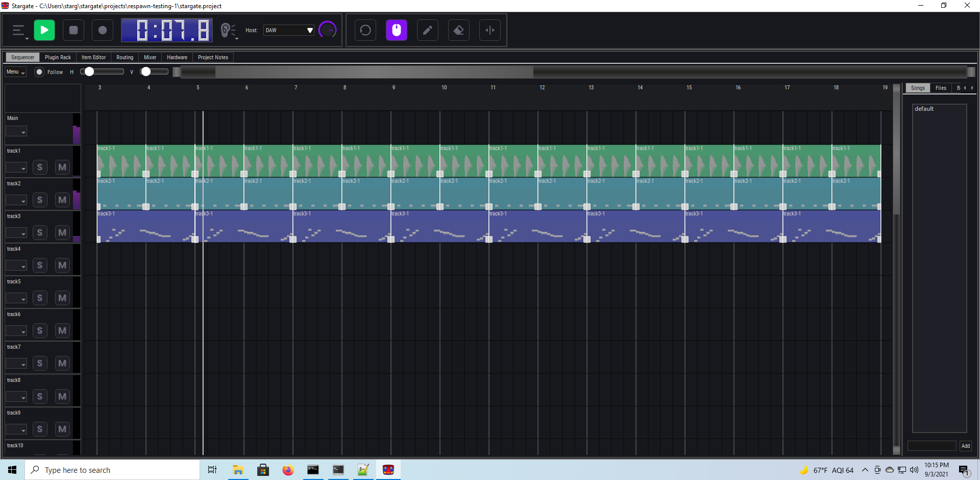Stop playback with the stop button

click(73, 30)
